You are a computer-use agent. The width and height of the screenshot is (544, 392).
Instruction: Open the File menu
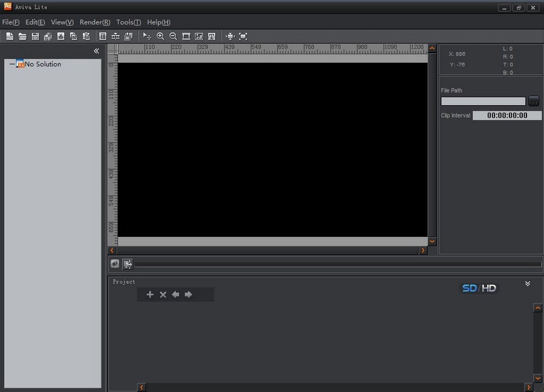pyautogui.click(x=11, y=22)
